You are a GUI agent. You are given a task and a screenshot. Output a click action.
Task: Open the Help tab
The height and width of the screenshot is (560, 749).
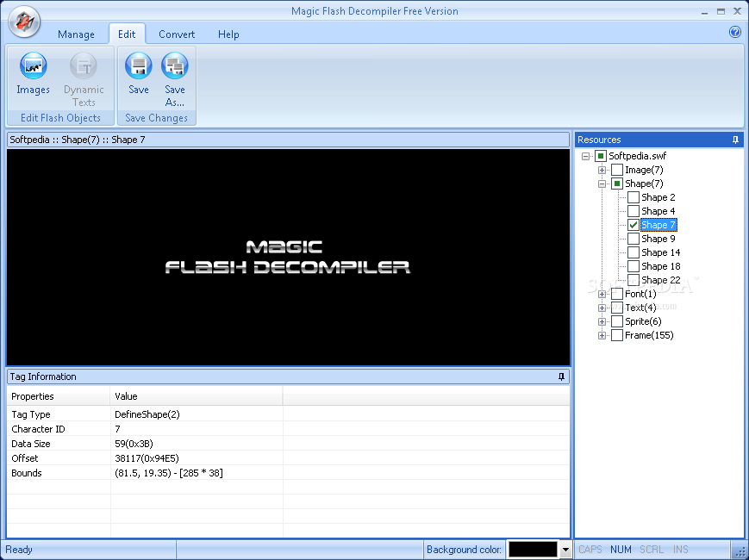228,34
